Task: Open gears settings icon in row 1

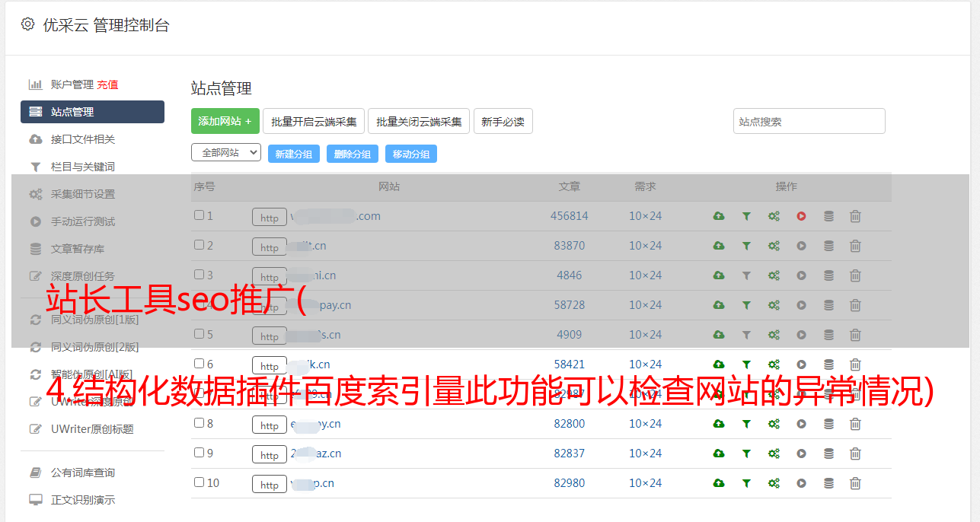Action: (x=774, y=216)
